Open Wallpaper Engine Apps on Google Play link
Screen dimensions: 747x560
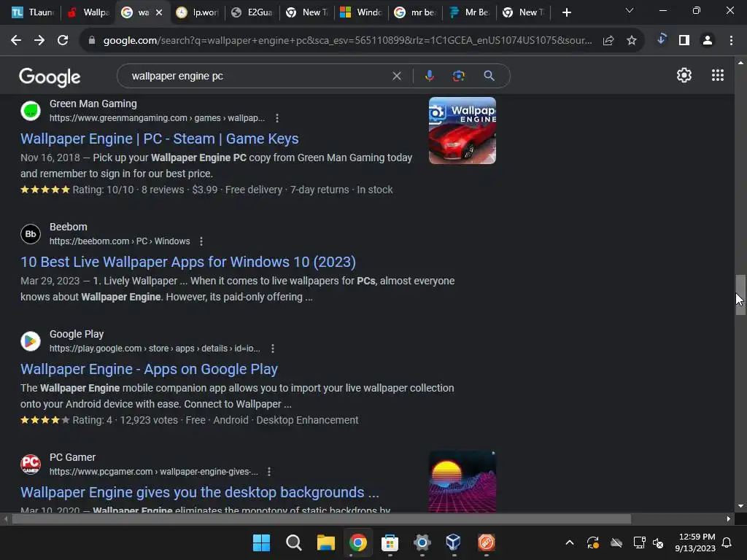[x=149, y=369]
